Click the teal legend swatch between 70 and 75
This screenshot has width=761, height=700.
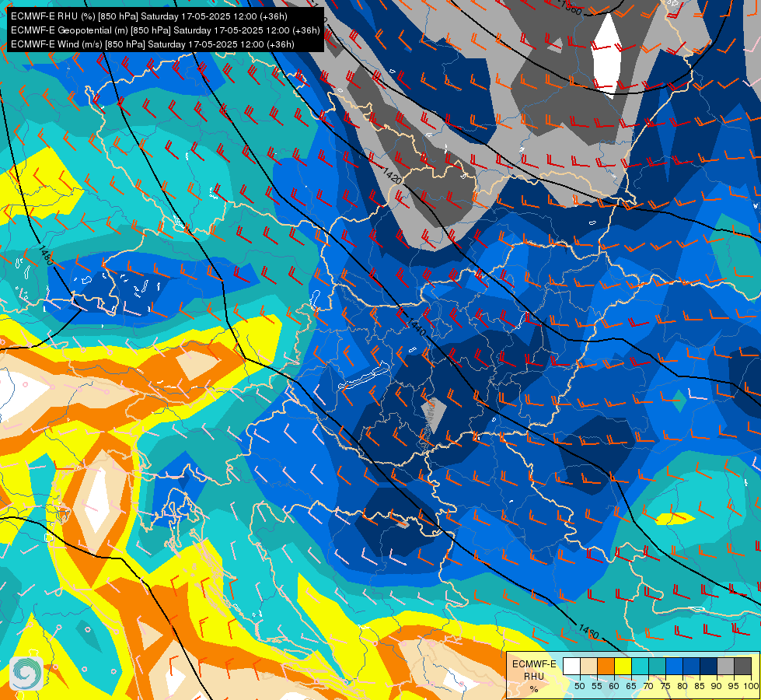[657, 666]
